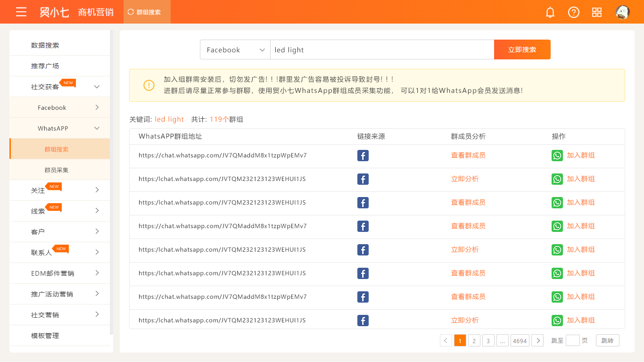
Task: Switch to the 群组搜索 top tab
Action: [x=147, y=12]
